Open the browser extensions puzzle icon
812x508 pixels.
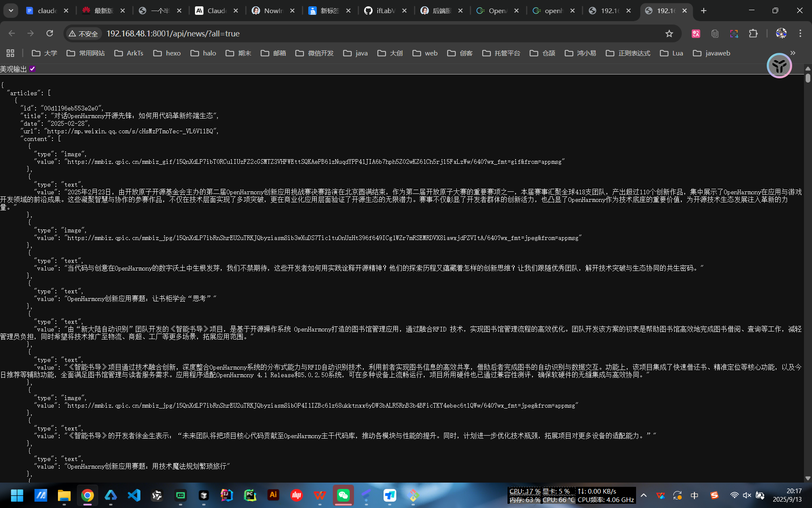point(753,33)
